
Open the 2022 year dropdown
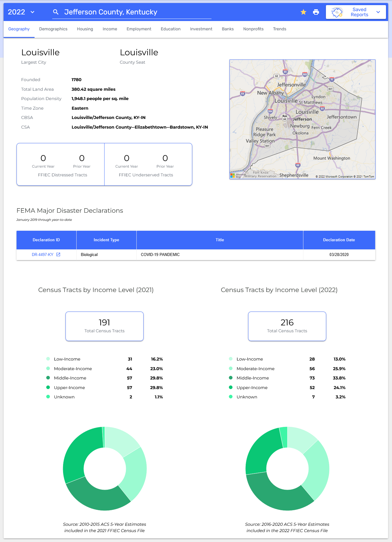point(21,12)
